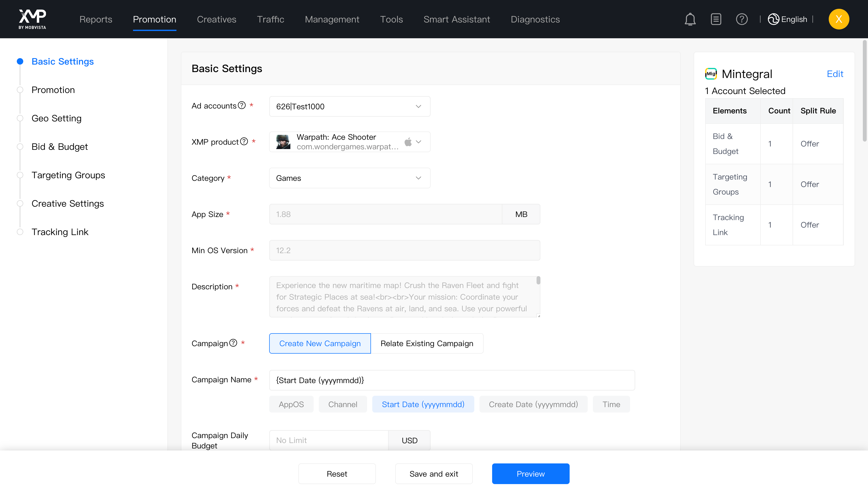This screenshot has height=497, width=868.
Task: Click the document list icon in header
Action: [x=716, y=19]
